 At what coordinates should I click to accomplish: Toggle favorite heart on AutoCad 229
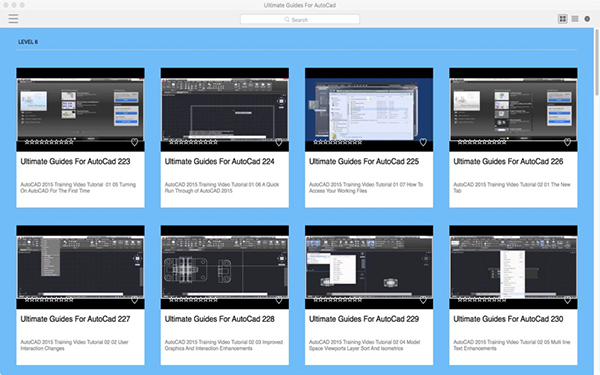[423, 300]
